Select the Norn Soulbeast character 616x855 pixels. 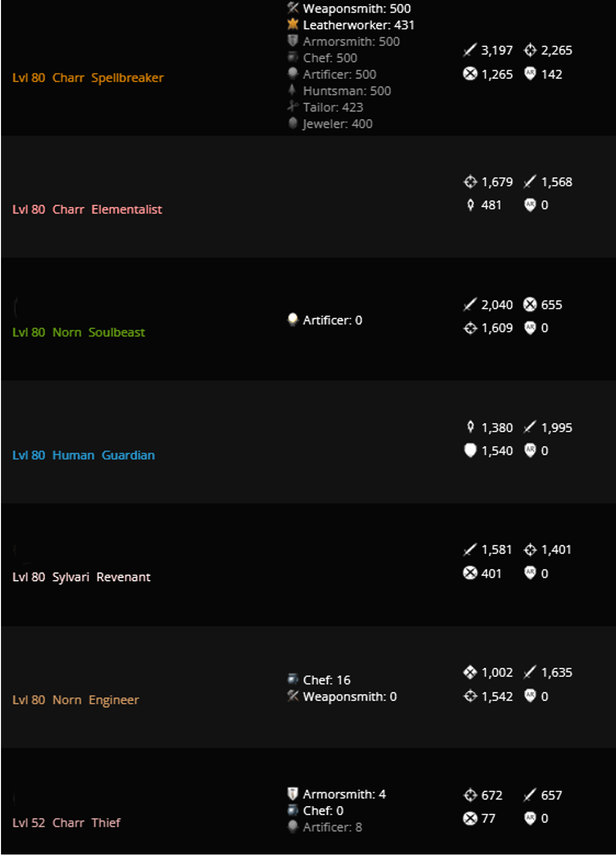(79, 332)
